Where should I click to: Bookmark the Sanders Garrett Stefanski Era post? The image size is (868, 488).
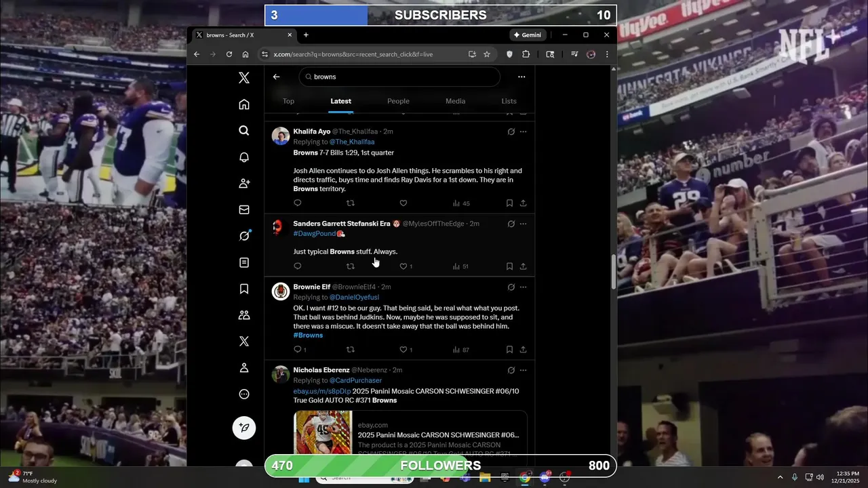click(x=509, y=266)
